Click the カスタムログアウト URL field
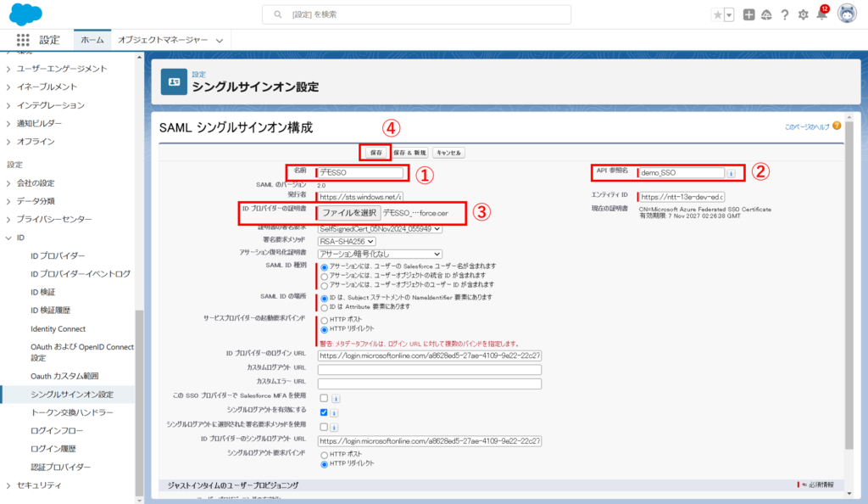The height and width of the screenshot is (504, 868). 430,369
